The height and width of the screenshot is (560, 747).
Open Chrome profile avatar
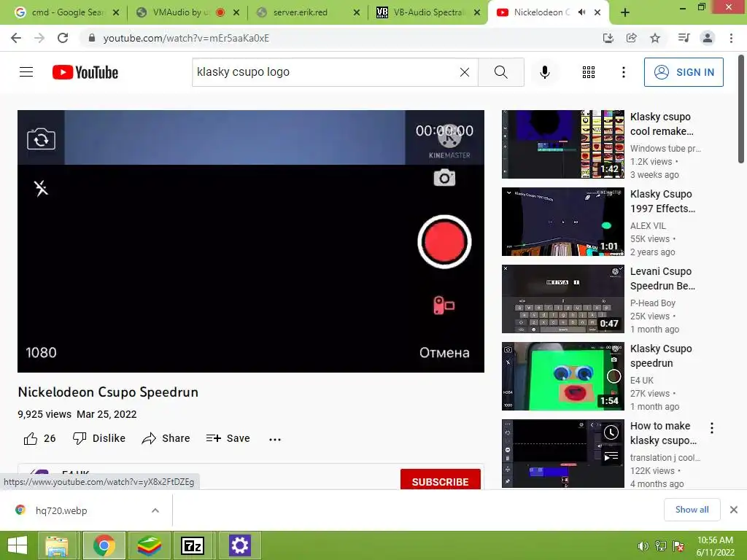click(x=708, y=38)
